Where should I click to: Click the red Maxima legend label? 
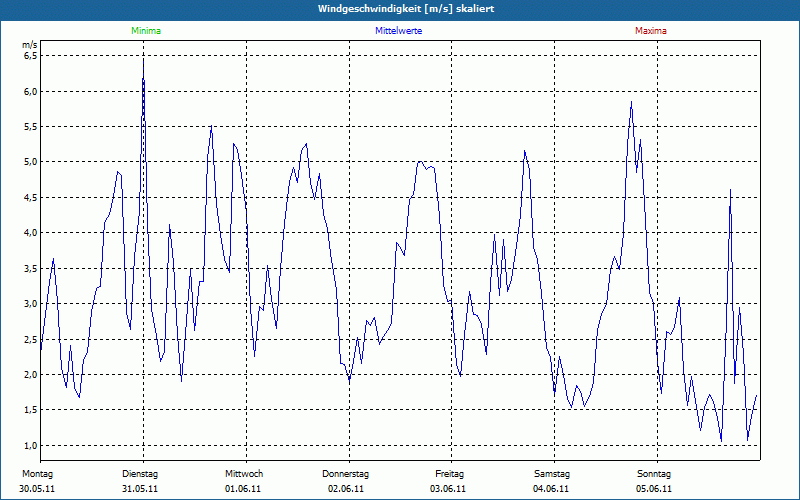pos(651,31)
